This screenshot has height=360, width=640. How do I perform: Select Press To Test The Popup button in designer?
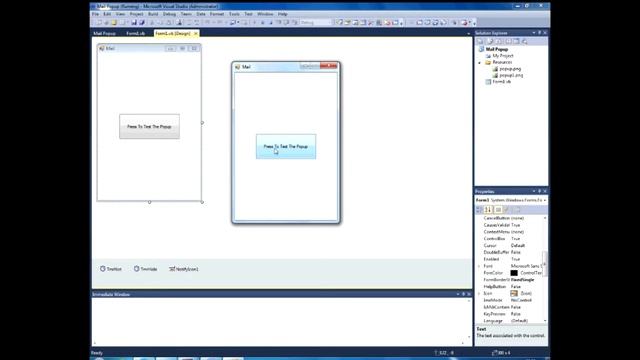click(x=149, y=127)
